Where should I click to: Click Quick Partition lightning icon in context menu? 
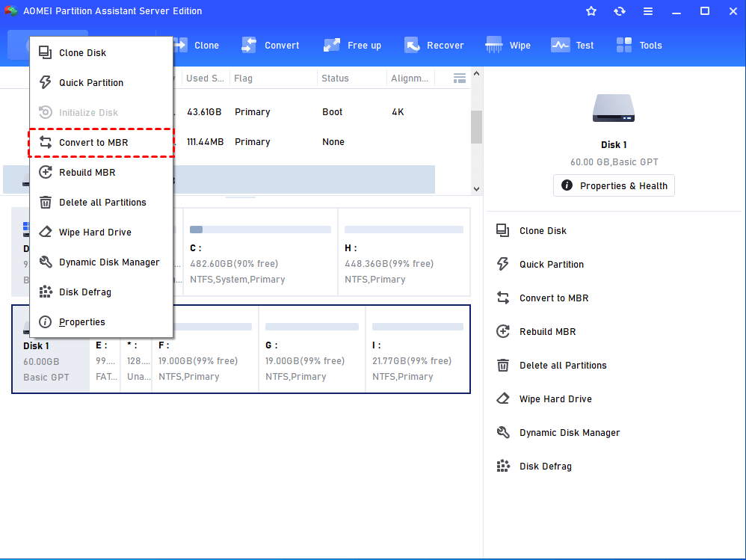point(45,82)
